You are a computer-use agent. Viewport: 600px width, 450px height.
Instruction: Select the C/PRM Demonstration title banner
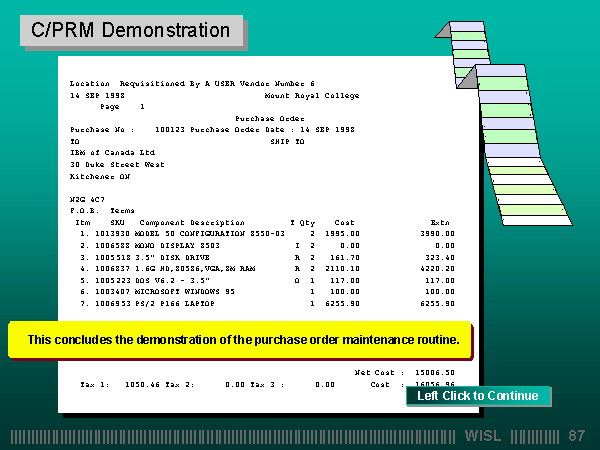click(131, 30)
